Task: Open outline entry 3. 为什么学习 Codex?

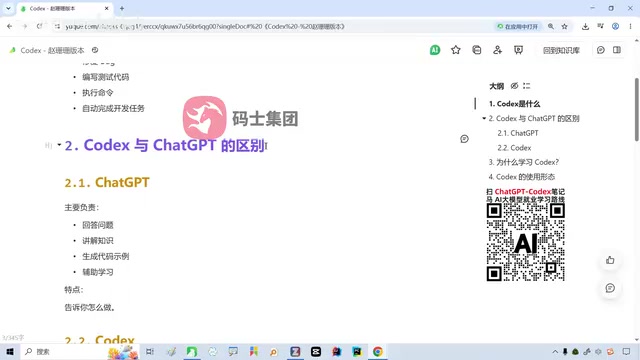Action: [524, 162]
